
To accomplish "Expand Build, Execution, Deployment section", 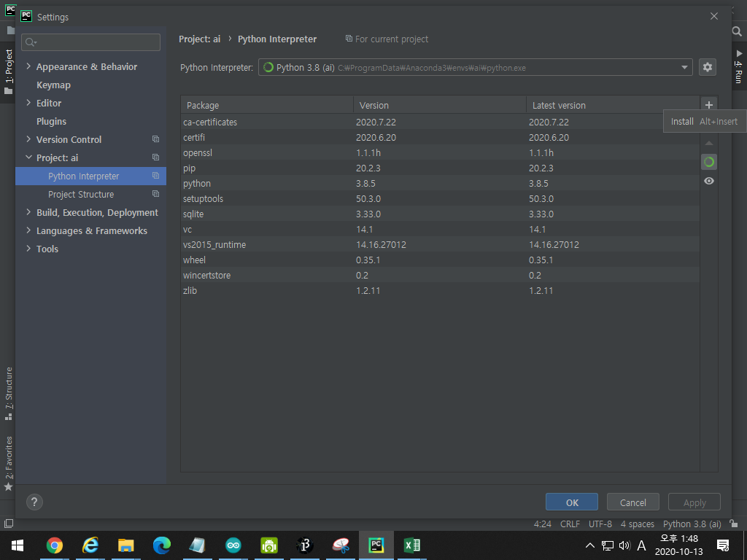I will [x=28, y=212].
